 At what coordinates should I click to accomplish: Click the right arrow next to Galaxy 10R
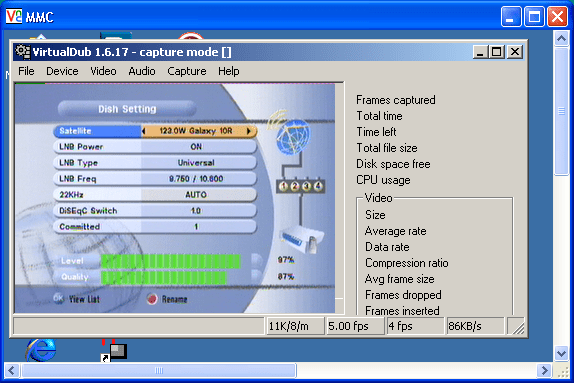click(x=249, y=131)
